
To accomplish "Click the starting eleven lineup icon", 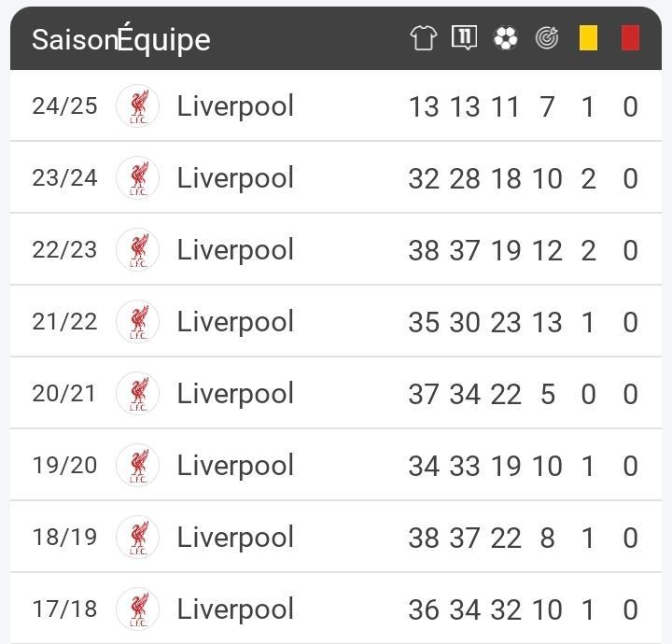I will 465,37.
